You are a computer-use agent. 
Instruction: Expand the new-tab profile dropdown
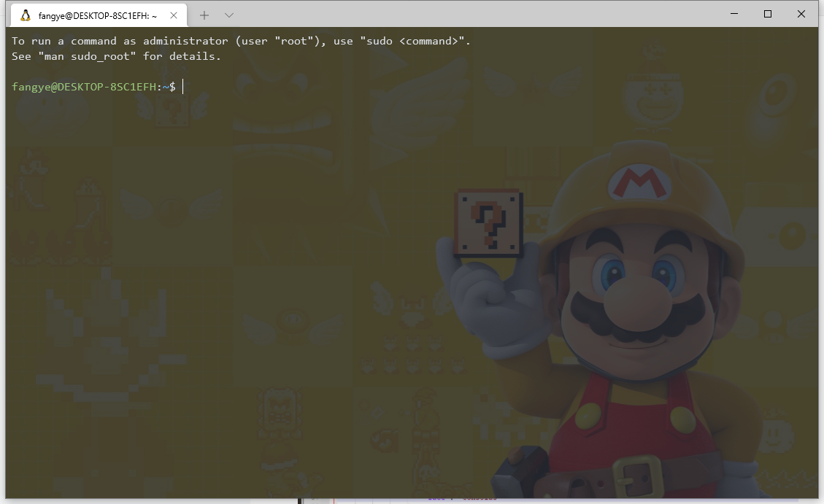tap(229, 15)
